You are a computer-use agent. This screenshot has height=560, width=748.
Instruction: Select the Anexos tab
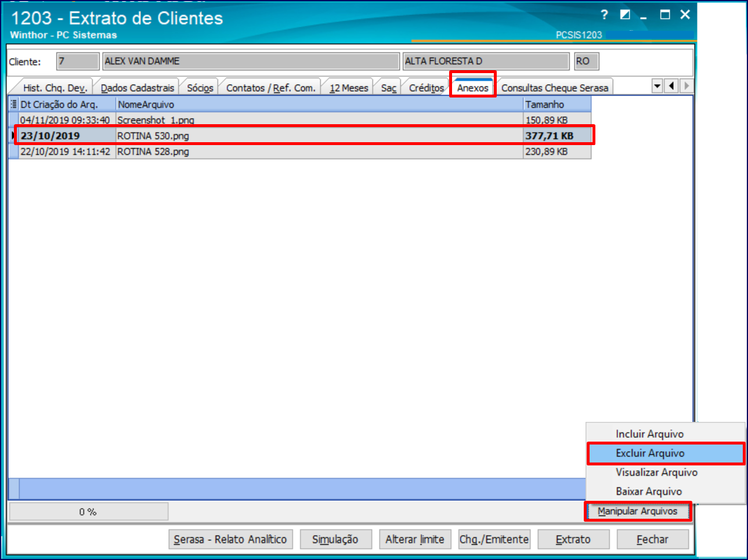coord(473,88)
